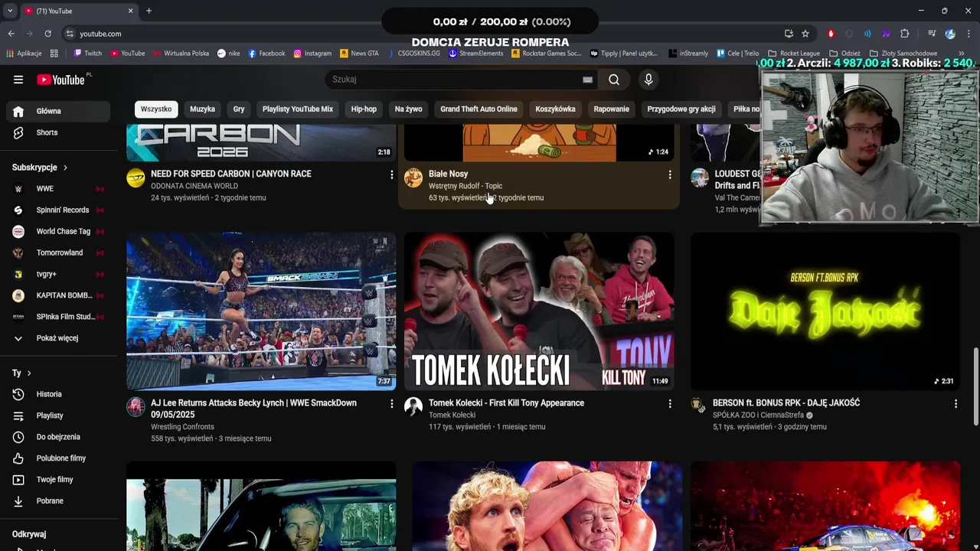Expand the Ty section chevron
980x551 pixels.
pyautogui.click(x=29, y=373)
